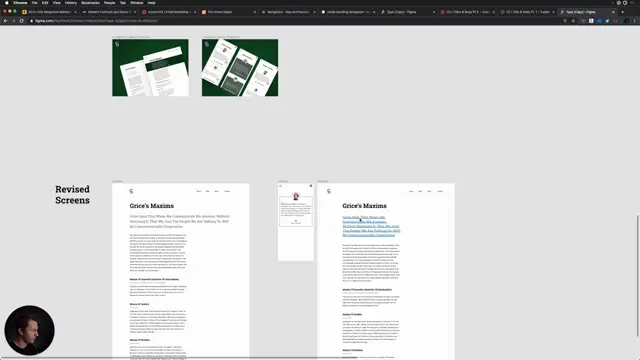640x360 pixels.
Task: Open the Bookmarks menu
Action: tap(90, 3)
